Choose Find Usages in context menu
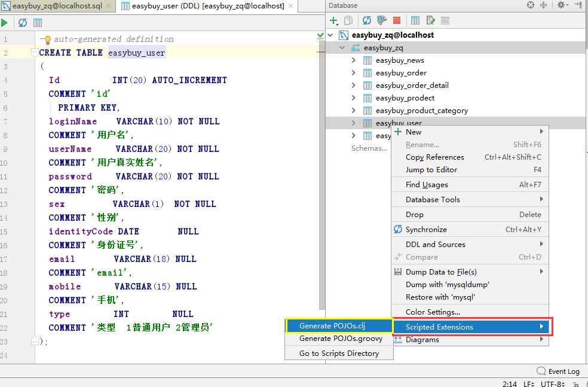588x387 pixels. (x=470, y=185)
